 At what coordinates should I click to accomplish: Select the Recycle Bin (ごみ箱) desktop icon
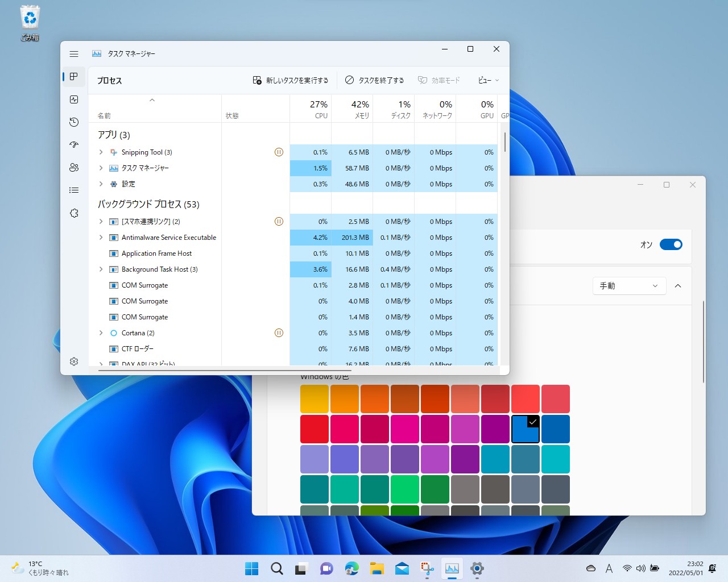[30, 24]
